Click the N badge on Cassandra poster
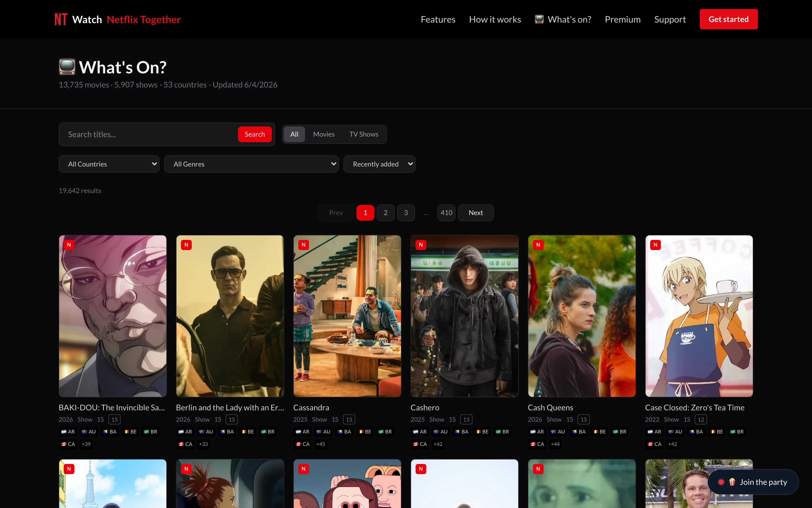The image size is (812, 508). (303, 245)
